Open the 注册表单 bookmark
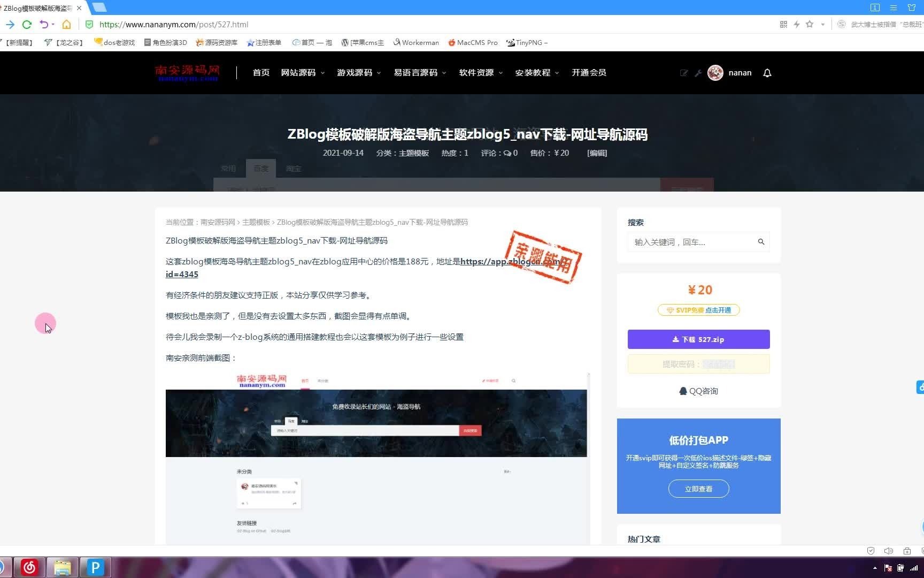The image size is (924, 578). coord(264,43)
